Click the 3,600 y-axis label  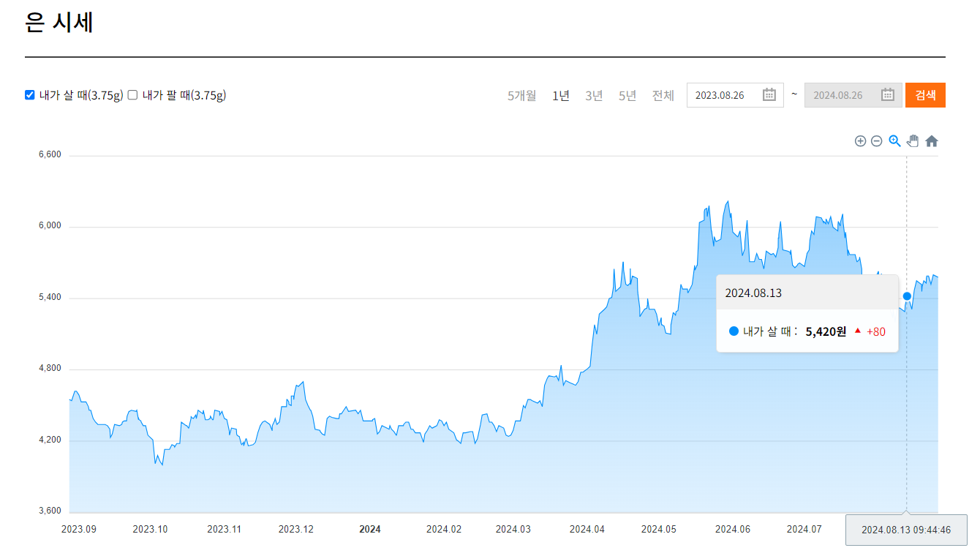(x=50, y=511)
